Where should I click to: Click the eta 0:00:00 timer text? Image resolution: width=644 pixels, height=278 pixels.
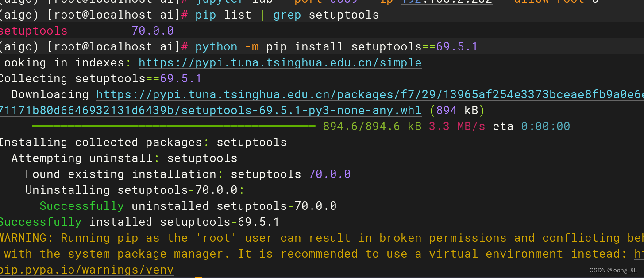click(531, 126)
